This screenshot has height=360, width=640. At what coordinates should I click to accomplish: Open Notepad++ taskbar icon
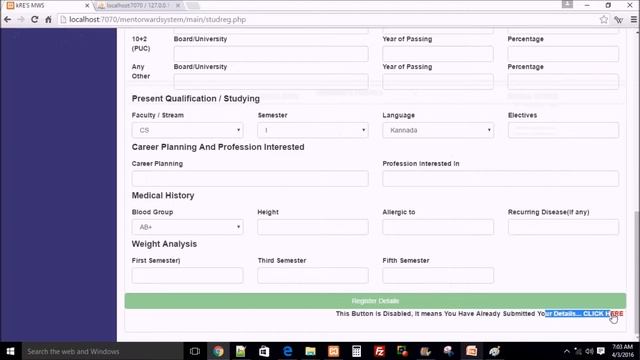241,351
